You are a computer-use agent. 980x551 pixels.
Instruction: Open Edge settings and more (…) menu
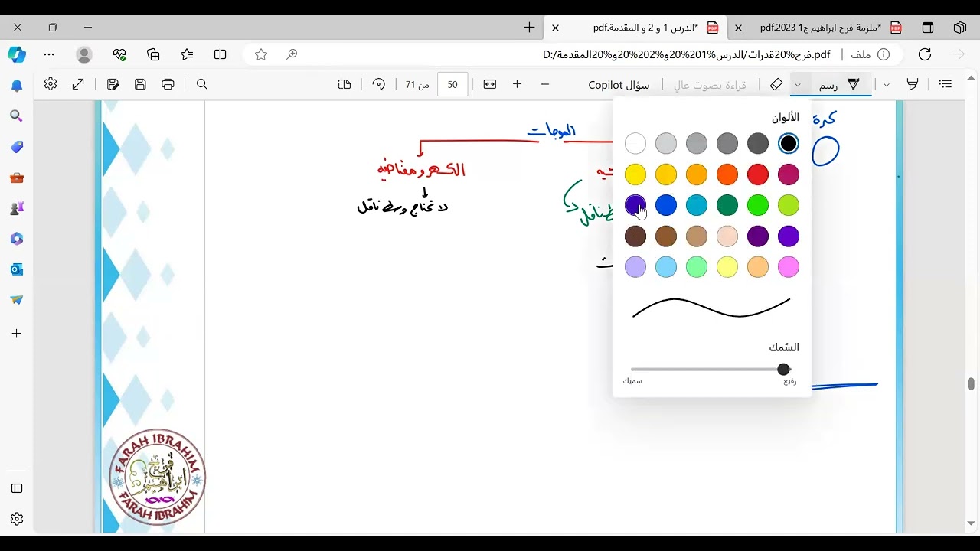pos(49,54)
